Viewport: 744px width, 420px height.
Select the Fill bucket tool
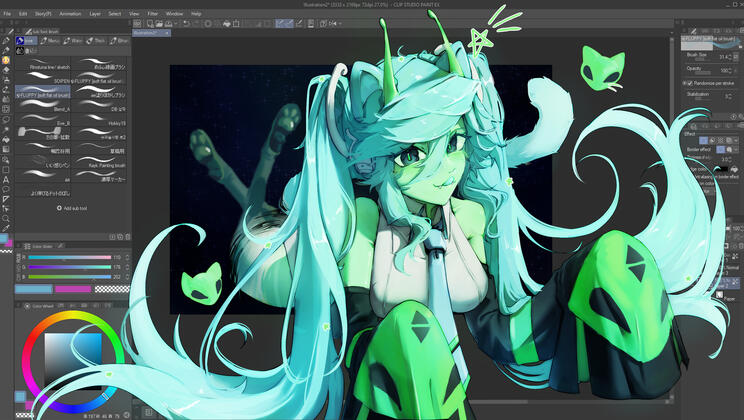coord(6,140)
